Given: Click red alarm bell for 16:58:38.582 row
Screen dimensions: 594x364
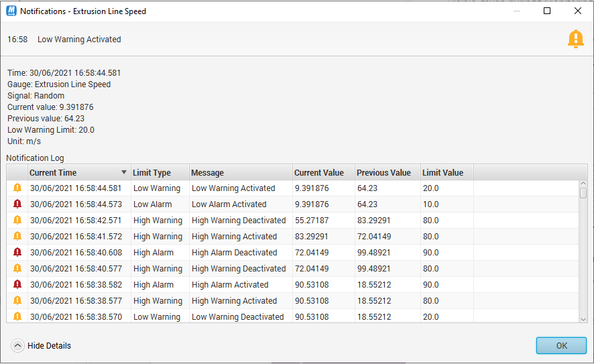Looking at the screenshot, I should pyautogui.click(x=17, y=285).
